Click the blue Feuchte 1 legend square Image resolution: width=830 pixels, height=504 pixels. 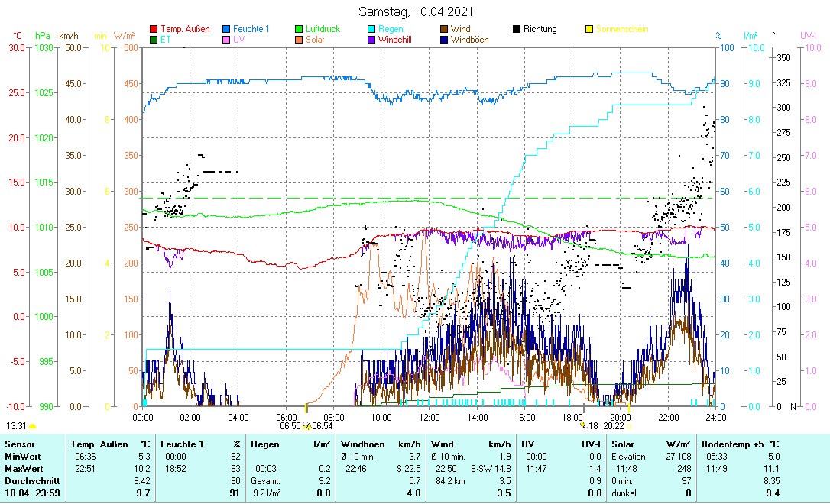coord(226,30)
